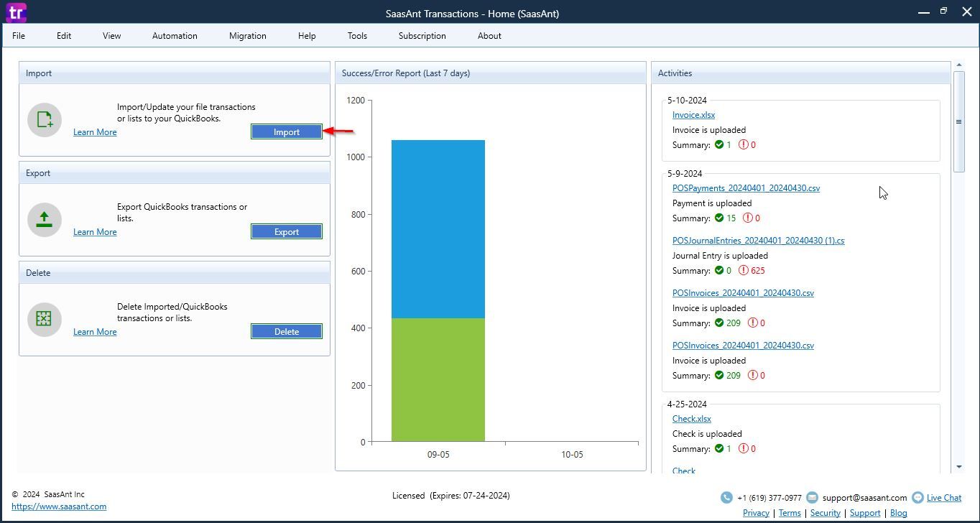980x523 pixels.
Task: Open POSJournalEntries_20240401_20240430 activity link
Action: 758,241
